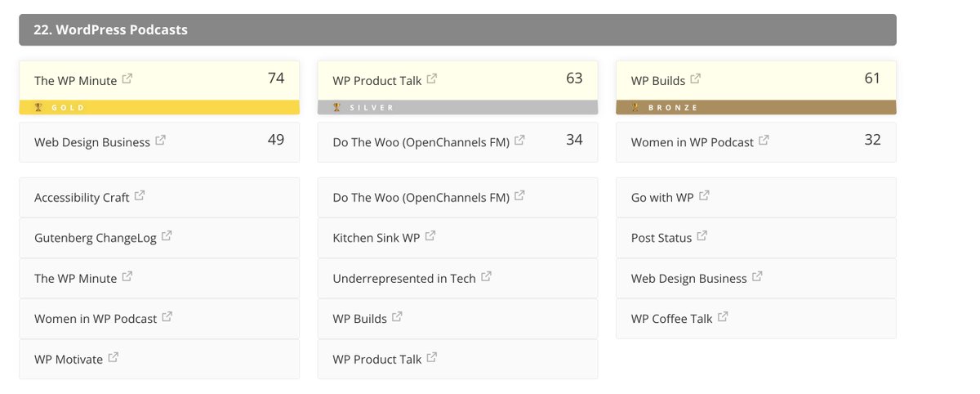The image size is (980, 394).
Task: Click the score 63 on WP Product Talk card
Action: pos(574,78)
